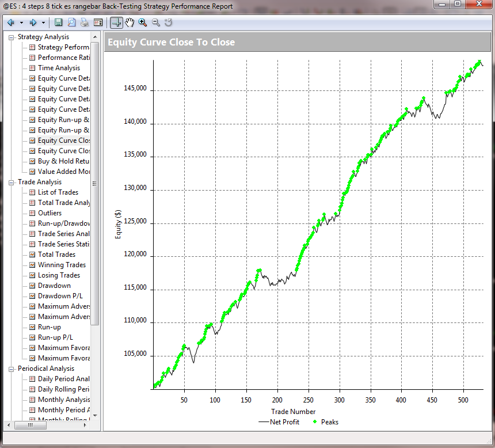Select Time Analysis in the tree

coord(59,68)
